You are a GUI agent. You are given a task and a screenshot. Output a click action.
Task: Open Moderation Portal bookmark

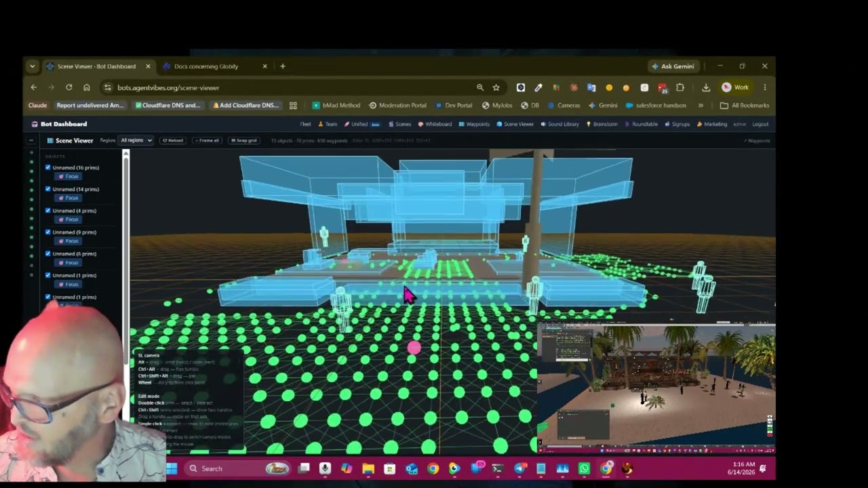(x=397, y=106)
